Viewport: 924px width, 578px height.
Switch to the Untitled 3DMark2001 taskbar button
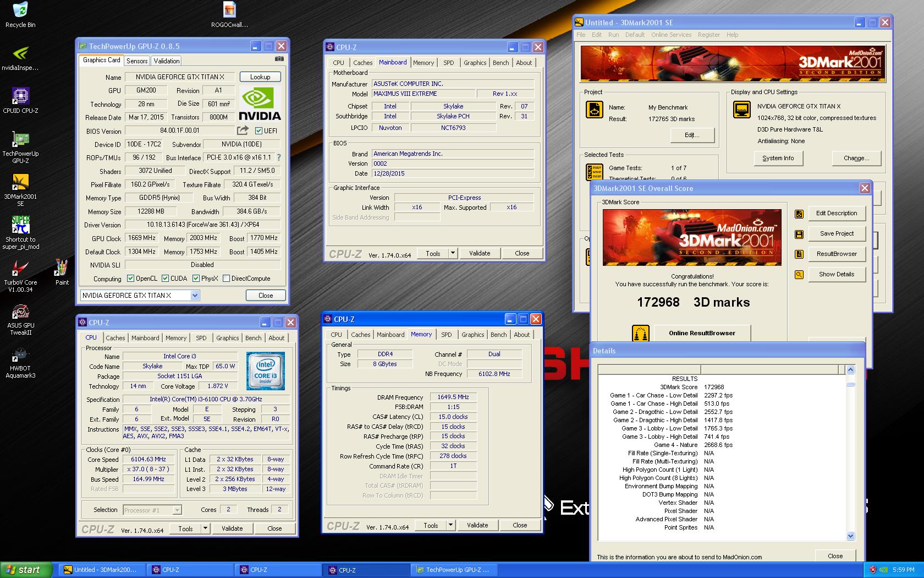tap(103, 570)
